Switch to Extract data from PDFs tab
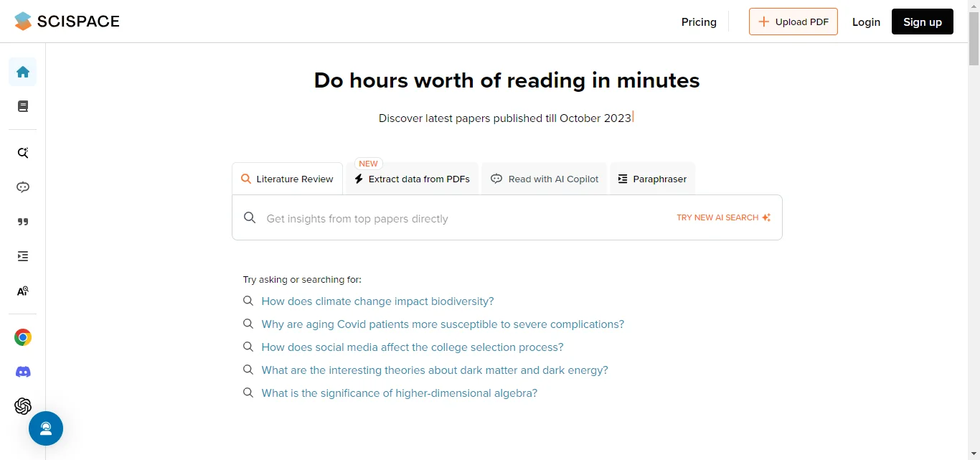 coord(413,179)
